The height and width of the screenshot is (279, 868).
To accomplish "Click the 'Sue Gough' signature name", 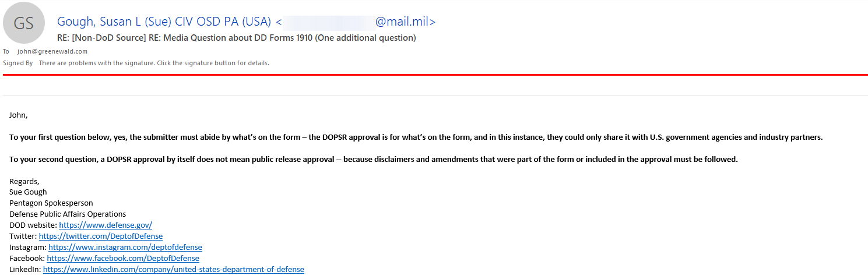I will [x=28, y=192].
